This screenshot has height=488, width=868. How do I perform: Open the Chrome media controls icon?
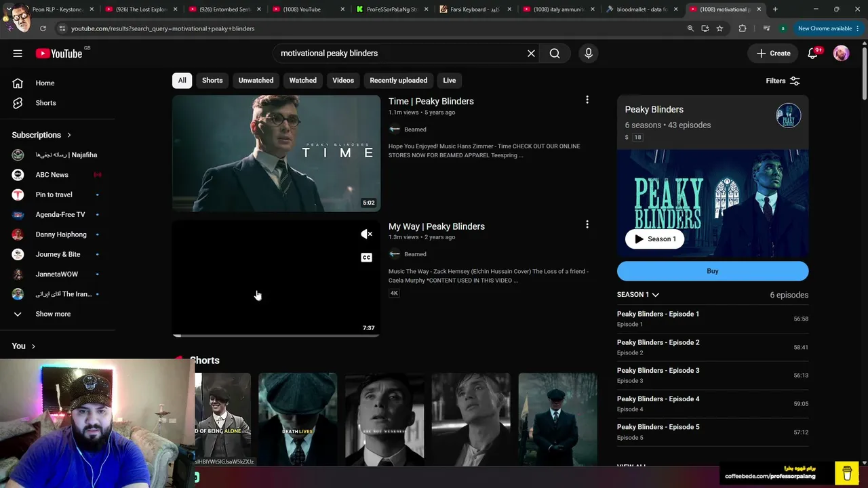(766, 28)
